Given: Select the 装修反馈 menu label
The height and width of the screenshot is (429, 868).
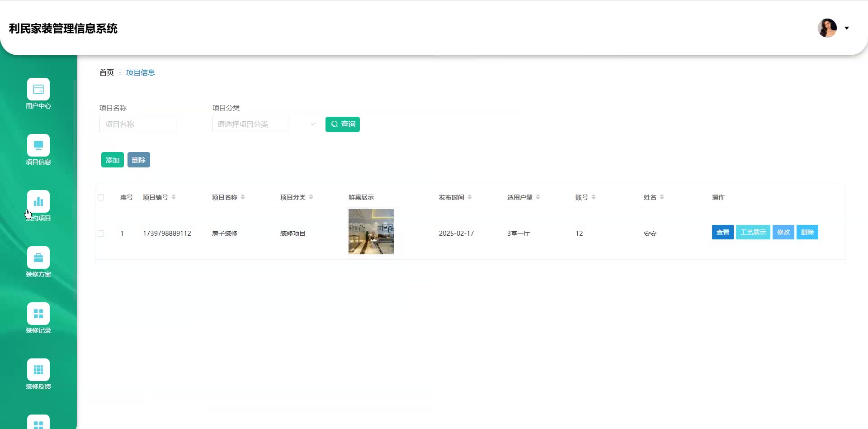Looking at the screenshot, I should (x=38, y=386).
